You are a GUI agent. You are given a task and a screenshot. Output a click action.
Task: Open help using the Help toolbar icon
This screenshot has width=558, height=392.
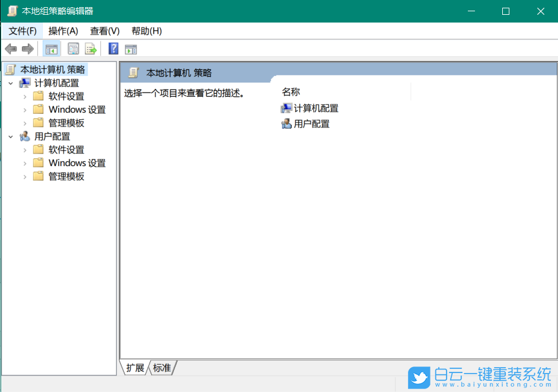pyautogui.click(x=113, y=49)
